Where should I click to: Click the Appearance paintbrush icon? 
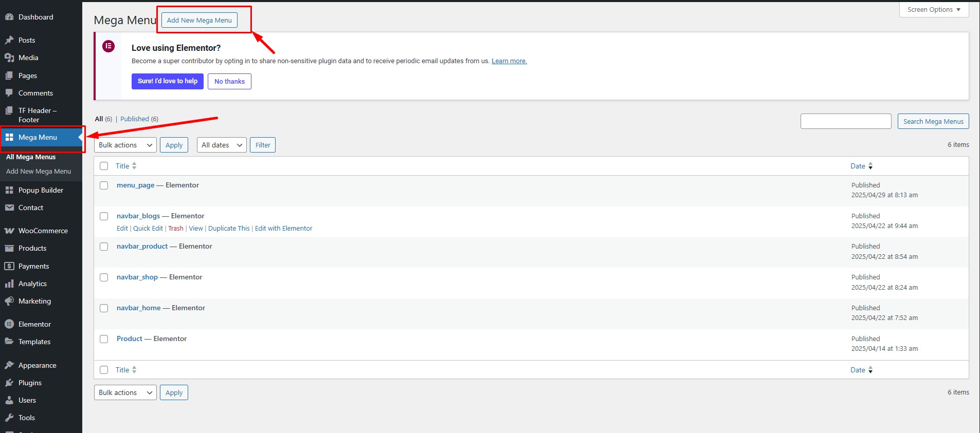pyautogui.click(x=9, y=365)
